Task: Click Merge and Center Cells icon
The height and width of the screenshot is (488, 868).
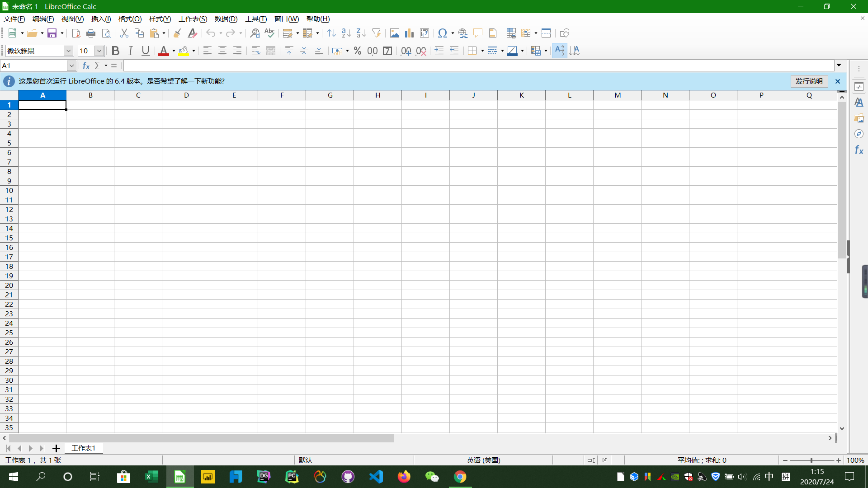Action: (271, 51)
